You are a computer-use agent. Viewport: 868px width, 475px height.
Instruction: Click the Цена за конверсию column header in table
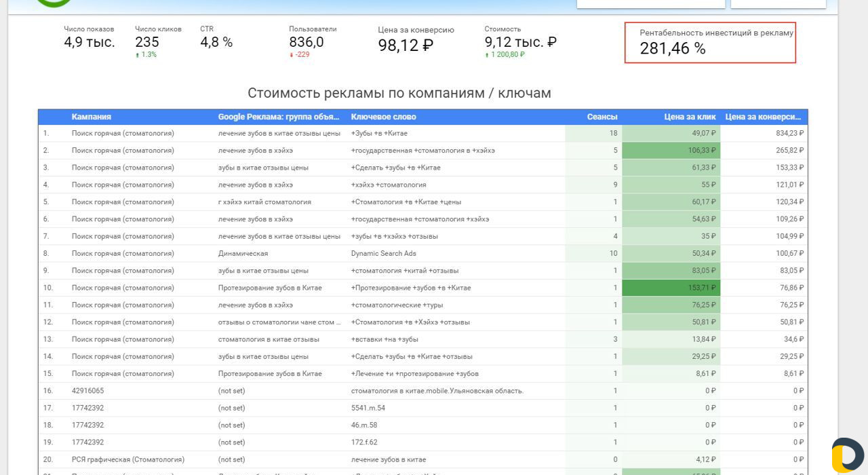[x=763, y=117]
